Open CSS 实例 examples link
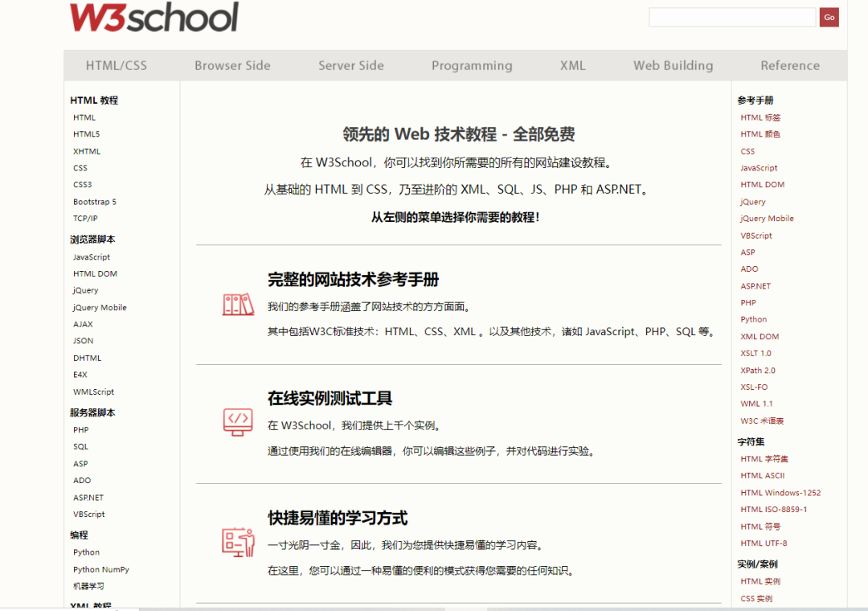Image resolution: width=868 pixels, height=611 pixels. 756,598
